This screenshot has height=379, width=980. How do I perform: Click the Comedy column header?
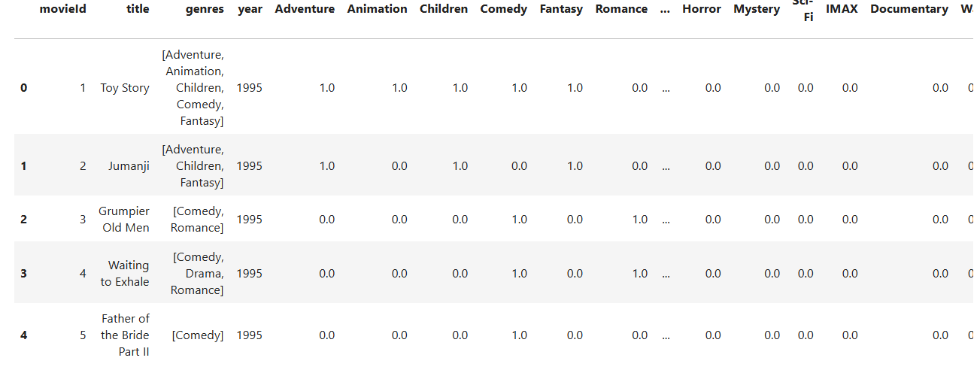click(x=503, y=9)
